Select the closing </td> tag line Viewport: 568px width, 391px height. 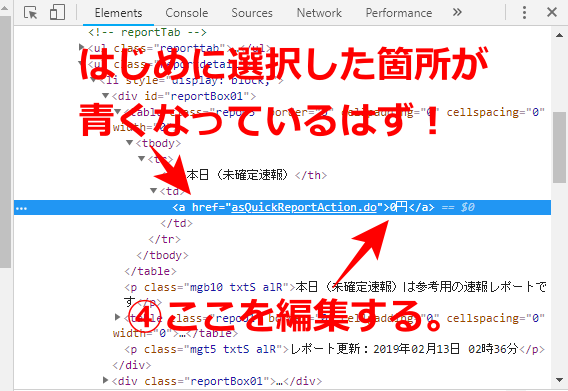(x=176, y=223)
